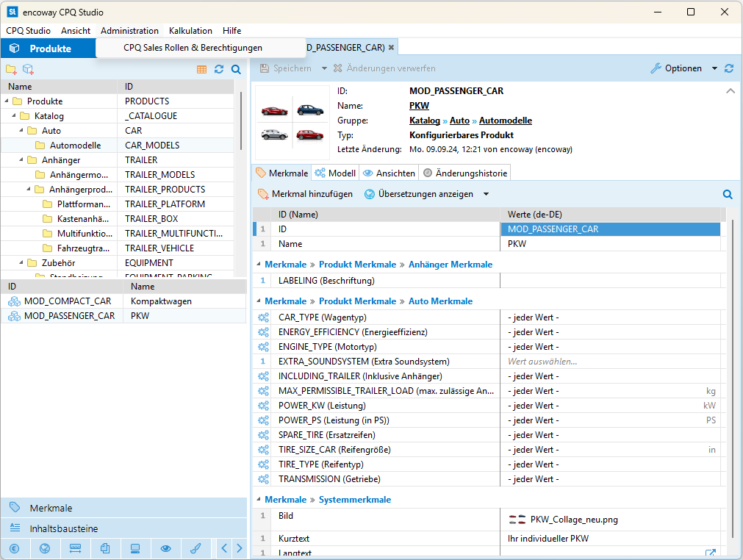
Task: Click the add new folder icon
Action: [11, 69]
